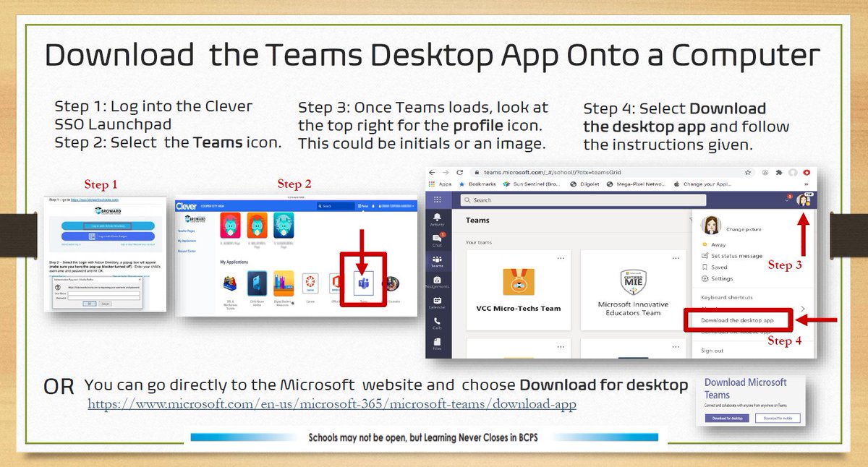868x467 pixels.
Task: Open the Microsoft Teams app tile in Clever
Action: [x=363, y=283]
